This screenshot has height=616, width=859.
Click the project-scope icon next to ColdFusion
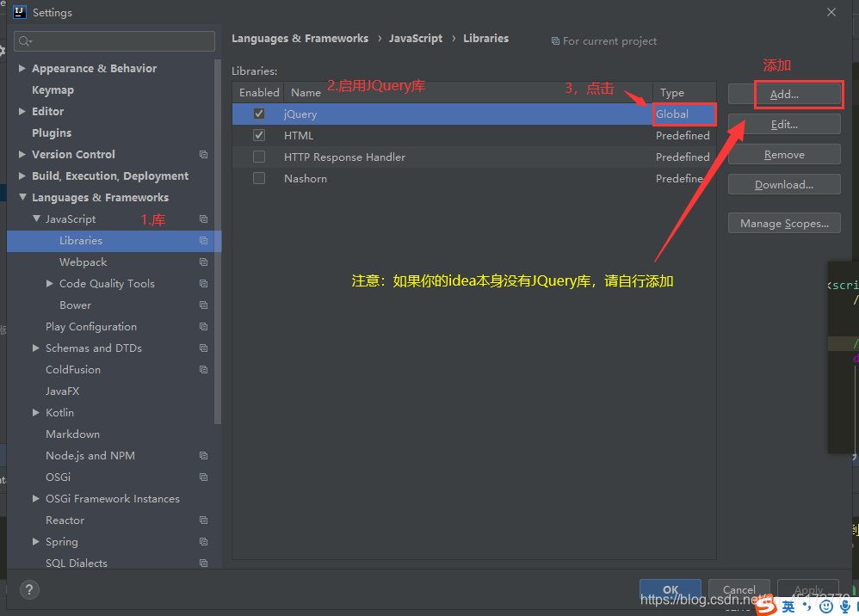pyautogui.click(x=203, y=370)
